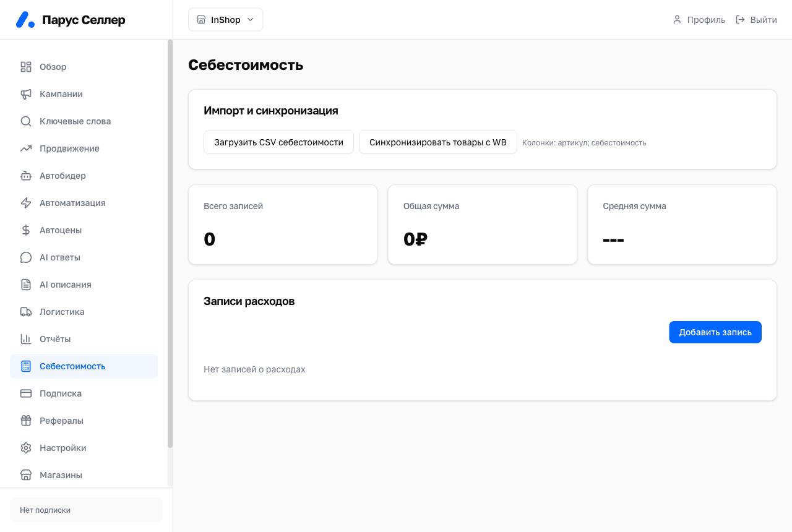The width and height of the screenshot is (792, 532).
Task: Click the Профиль user icon
Action: (x=677, y=20)
